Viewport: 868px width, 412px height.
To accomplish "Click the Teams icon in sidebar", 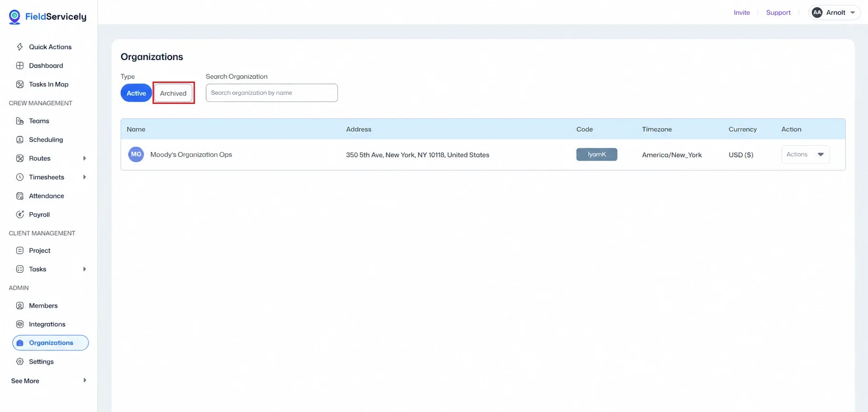I will tap(20, 121).
